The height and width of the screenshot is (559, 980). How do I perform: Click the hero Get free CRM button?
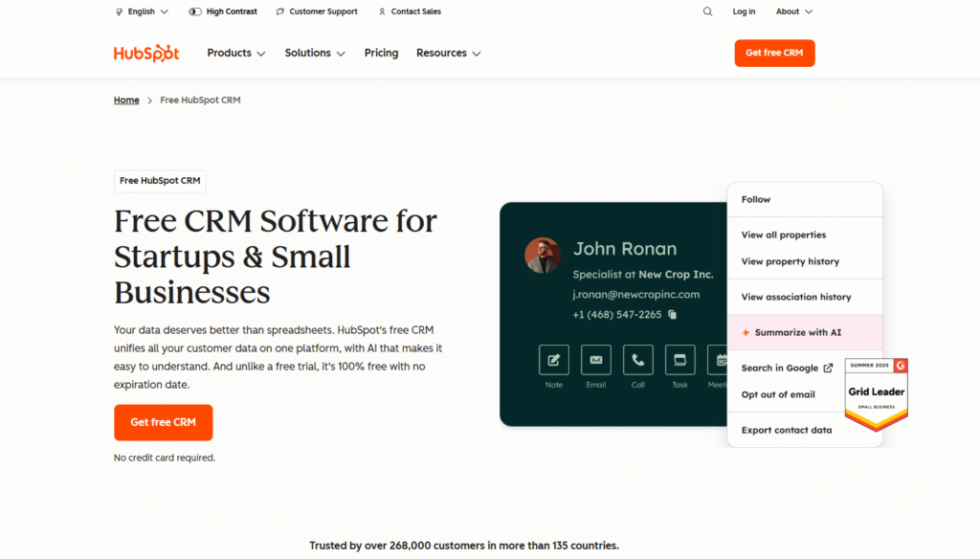click(163, 422)
